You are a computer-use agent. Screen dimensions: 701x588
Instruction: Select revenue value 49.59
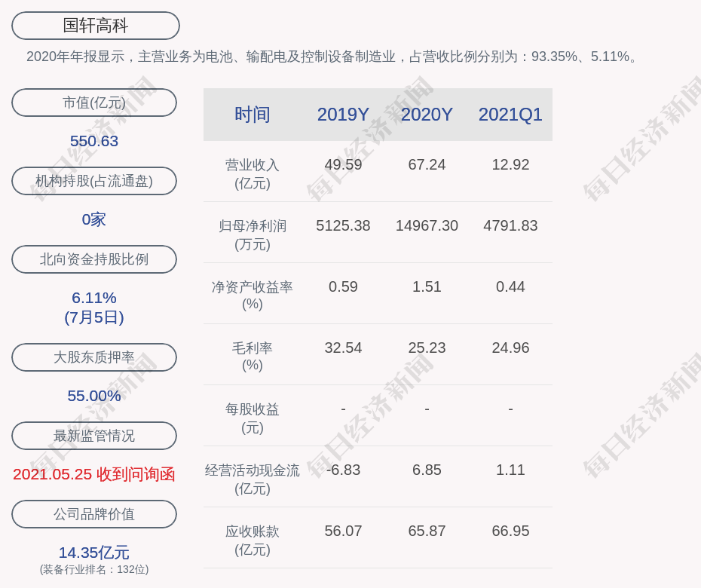pos(343,164)
